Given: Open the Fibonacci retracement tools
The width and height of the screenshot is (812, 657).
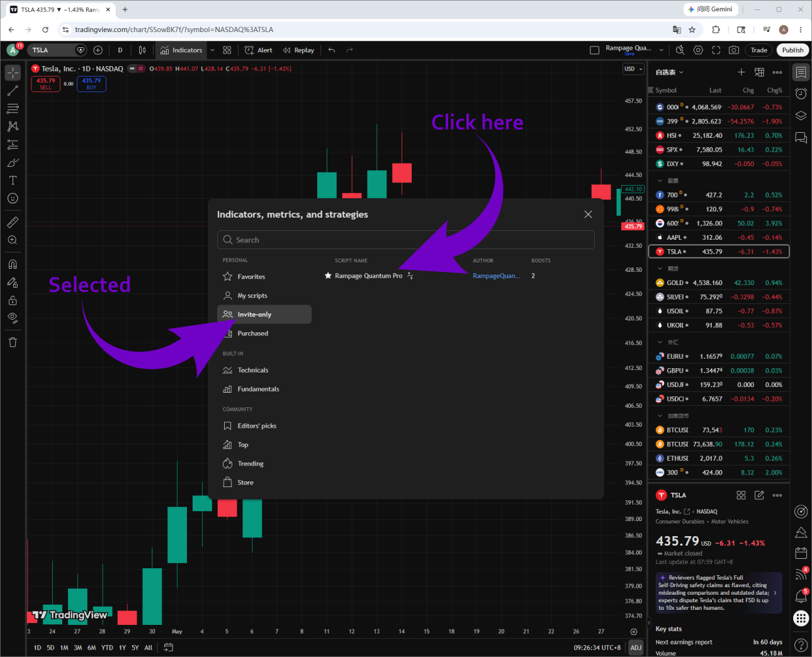Looking at the screenshot, I should pyautogui.click(x=13, y=108).
